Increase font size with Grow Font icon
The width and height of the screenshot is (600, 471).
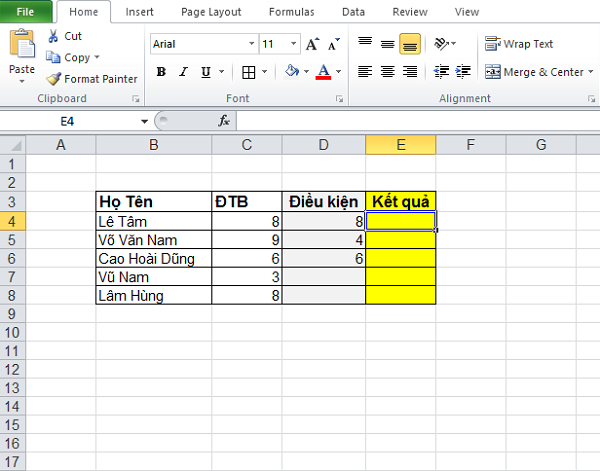(x=312, y=44)
